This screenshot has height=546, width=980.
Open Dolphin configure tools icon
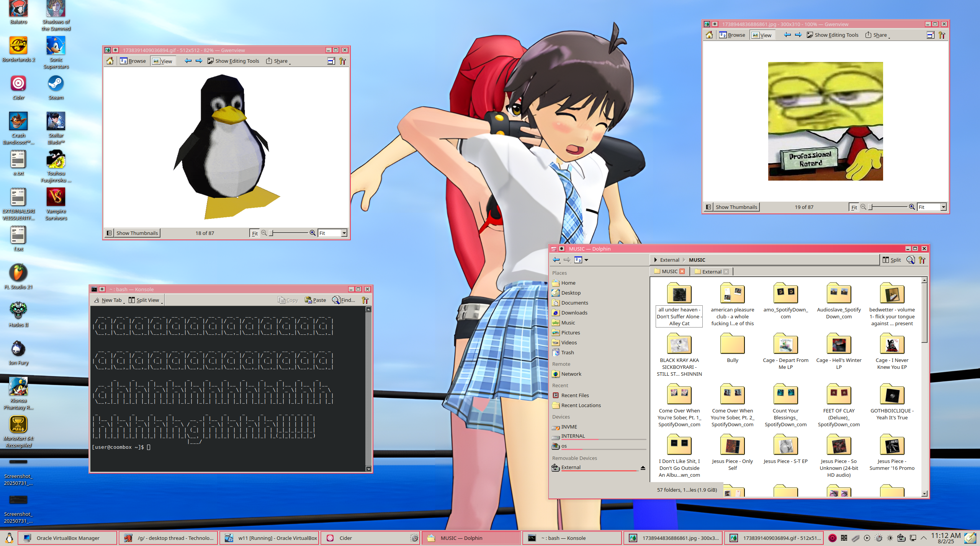click(922, 260)
